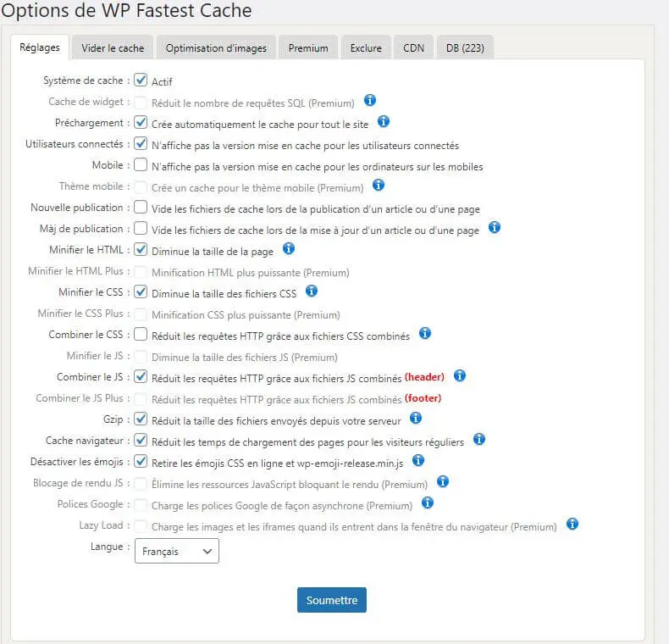Open the DB (223) tab

tap(465, 47)
